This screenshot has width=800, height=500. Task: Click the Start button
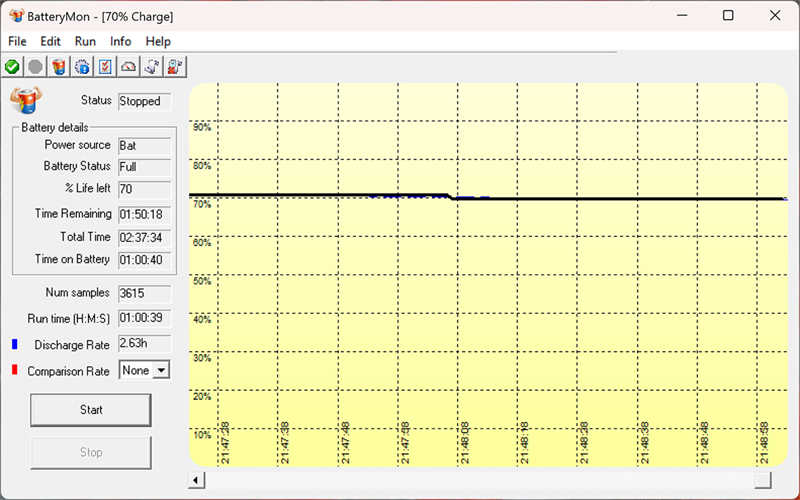91,410
